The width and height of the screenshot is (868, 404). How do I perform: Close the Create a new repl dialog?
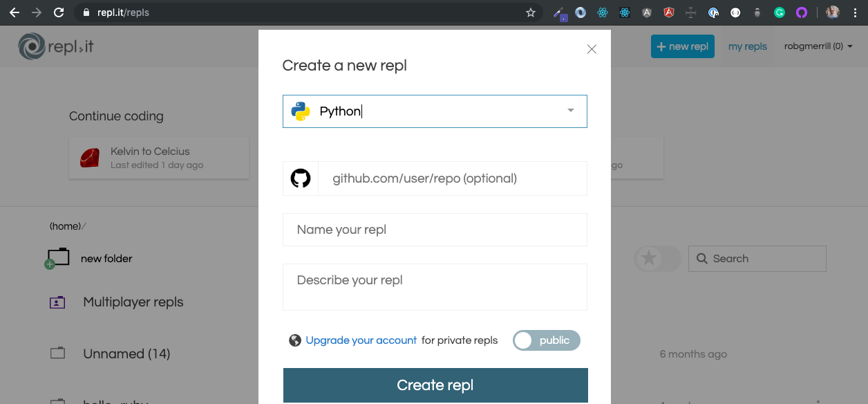(x=592, y=49)
